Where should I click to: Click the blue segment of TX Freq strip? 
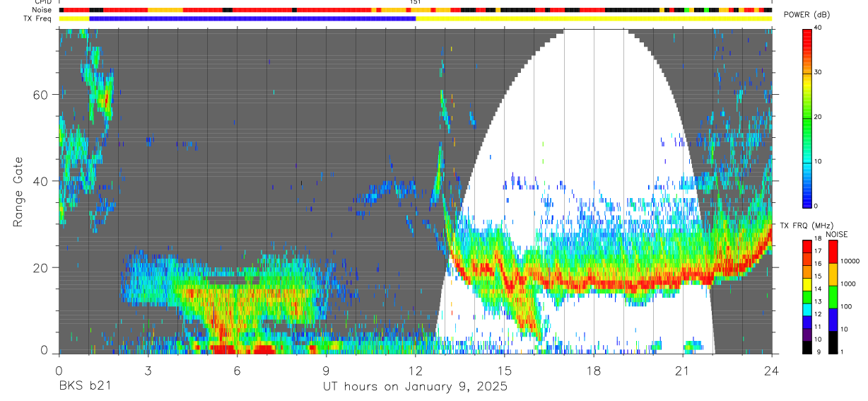[x=252, y=18]
